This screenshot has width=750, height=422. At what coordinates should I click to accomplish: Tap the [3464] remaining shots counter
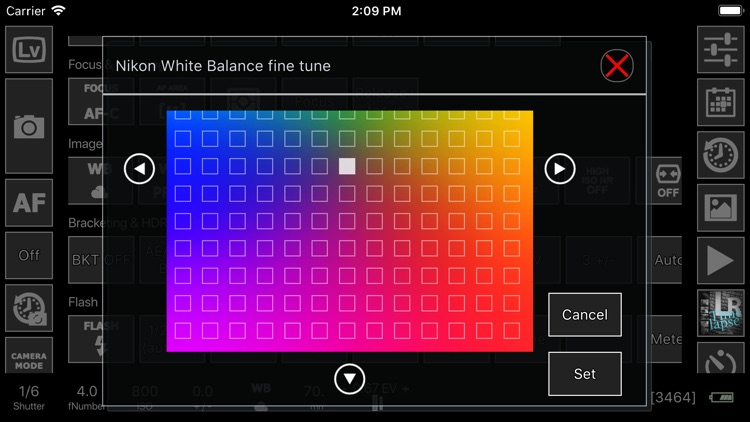[673, 397]
